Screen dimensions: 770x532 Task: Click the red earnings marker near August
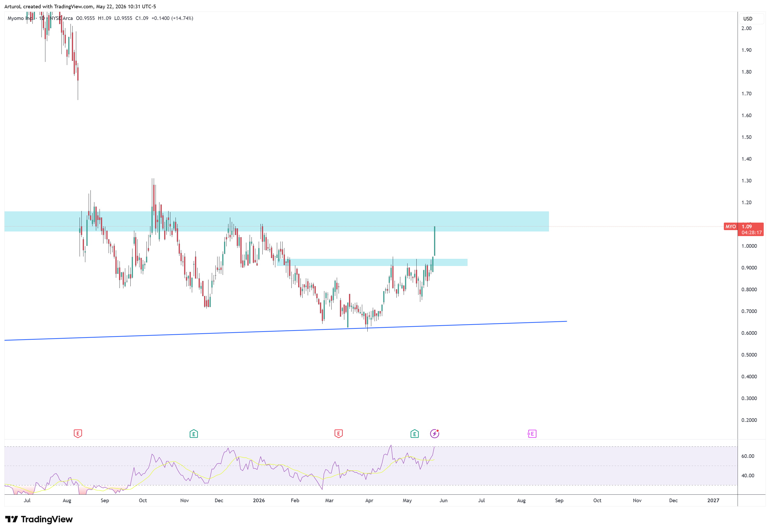coord(78,433)
